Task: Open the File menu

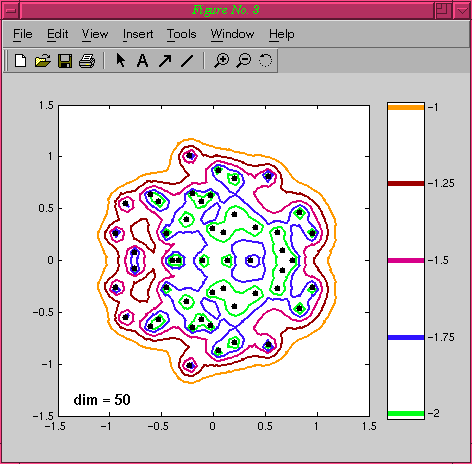Action: point(23,34)
